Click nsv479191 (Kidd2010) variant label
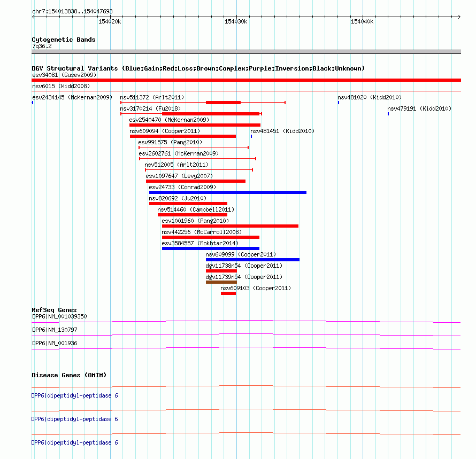This screenshot has height=459, width=476. (419, 108)
